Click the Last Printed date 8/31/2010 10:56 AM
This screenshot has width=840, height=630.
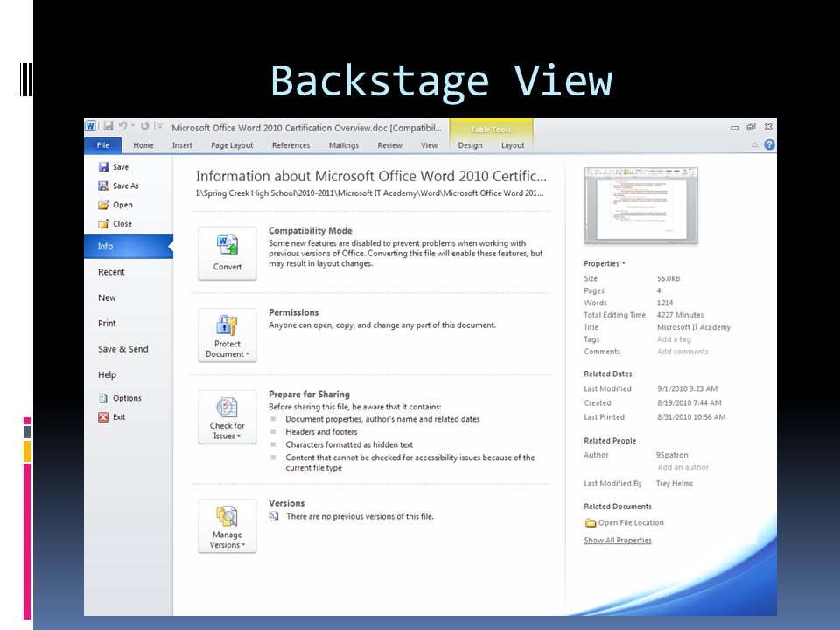click(x=691, y=417)
